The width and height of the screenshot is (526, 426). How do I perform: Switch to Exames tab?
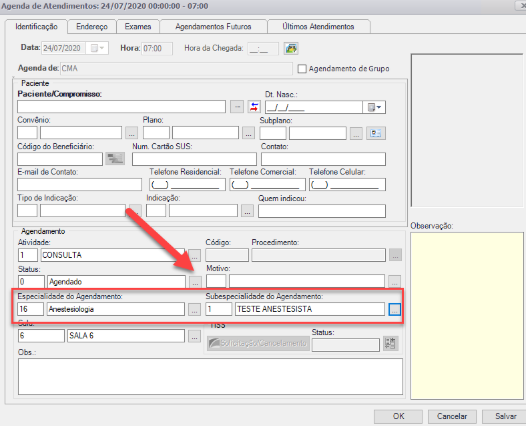(x=138, y=27)
